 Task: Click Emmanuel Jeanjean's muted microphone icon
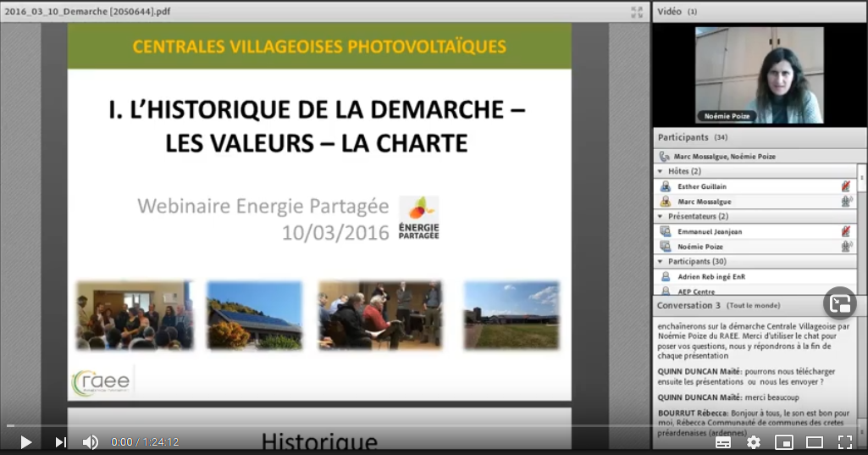[x=846, y=231]
